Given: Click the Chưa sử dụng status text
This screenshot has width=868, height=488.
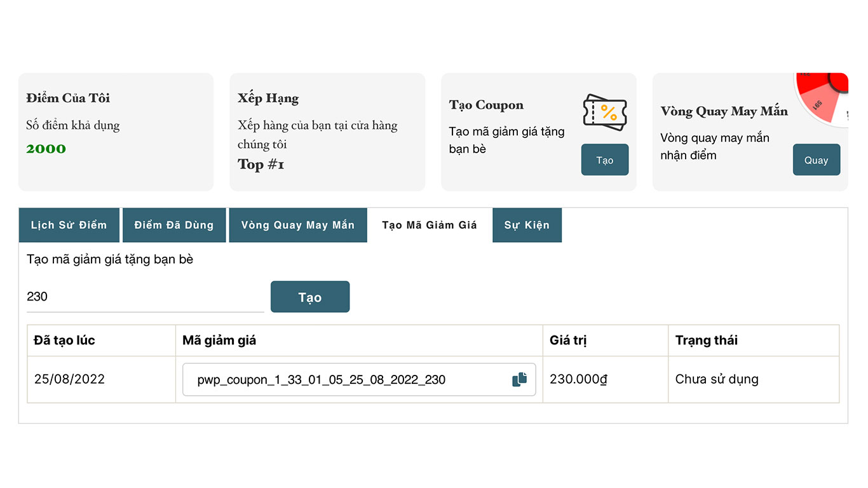Looking at the screenshot, I should click(717, 379).
